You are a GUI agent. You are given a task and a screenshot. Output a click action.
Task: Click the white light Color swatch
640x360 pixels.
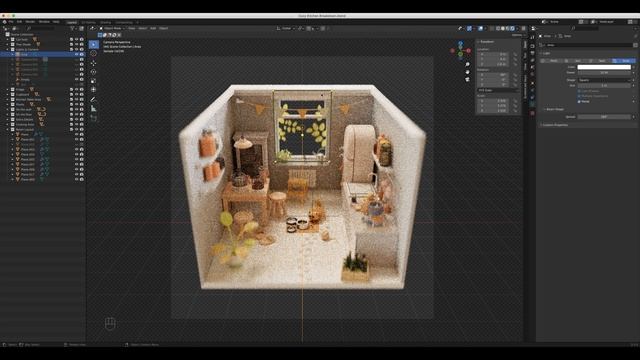click(604, 67)
